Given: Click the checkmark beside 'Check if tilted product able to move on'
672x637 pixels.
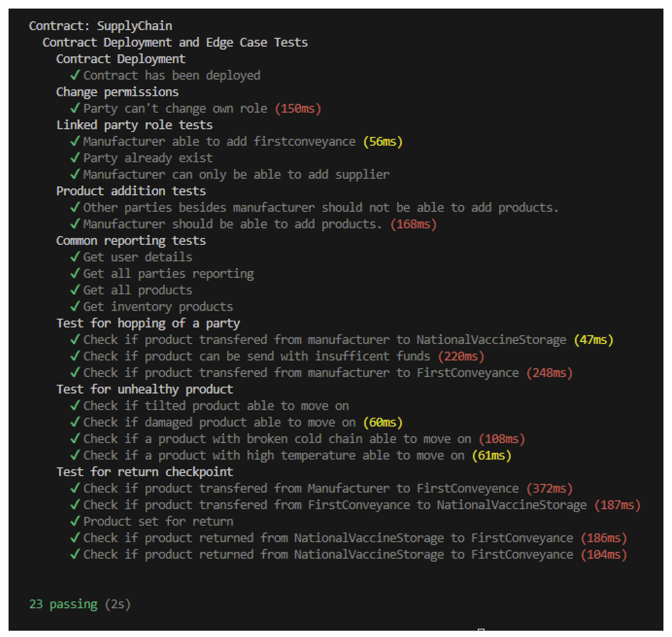Looking at the screenshot, I should pyautogui.click(x=75, y=405).
